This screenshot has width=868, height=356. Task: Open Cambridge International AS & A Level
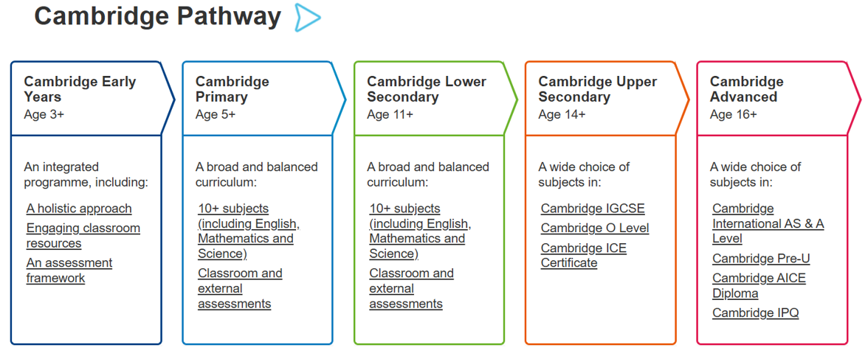[x=768, y=223]
